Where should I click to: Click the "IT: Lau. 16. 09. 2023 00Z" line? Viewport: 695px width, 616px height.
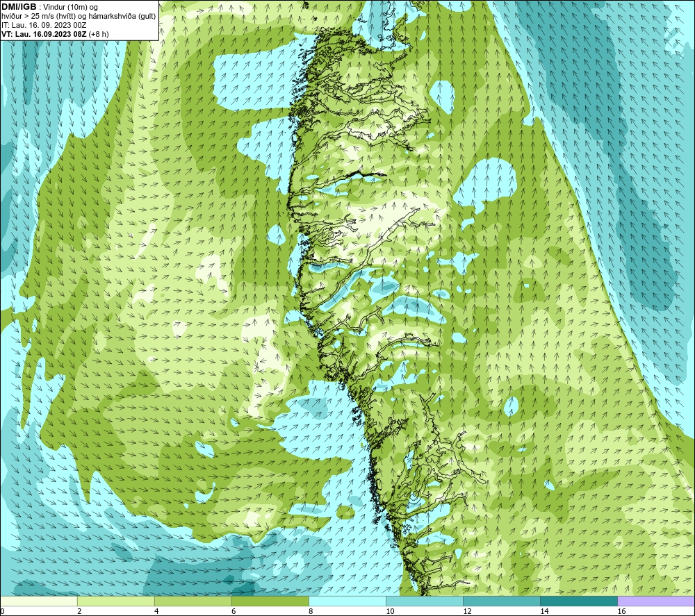click(x=44, y=25)
